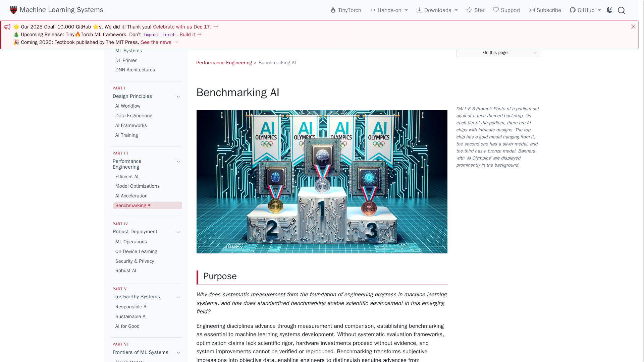Viewport: 644px width, 362px height.
Task: Open the search magnifier icon
Action: pyautogui.click(x=621, y=10)
